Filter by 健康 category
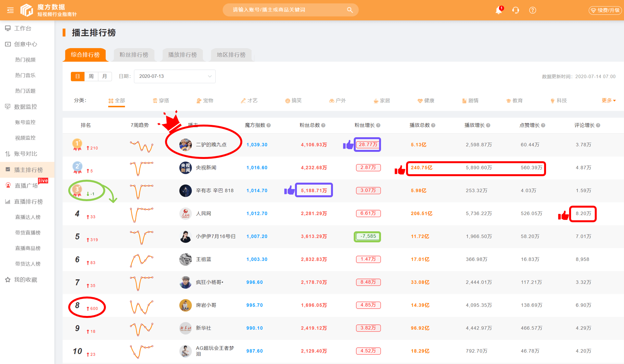The image size is (624, 364). [426, 101]
